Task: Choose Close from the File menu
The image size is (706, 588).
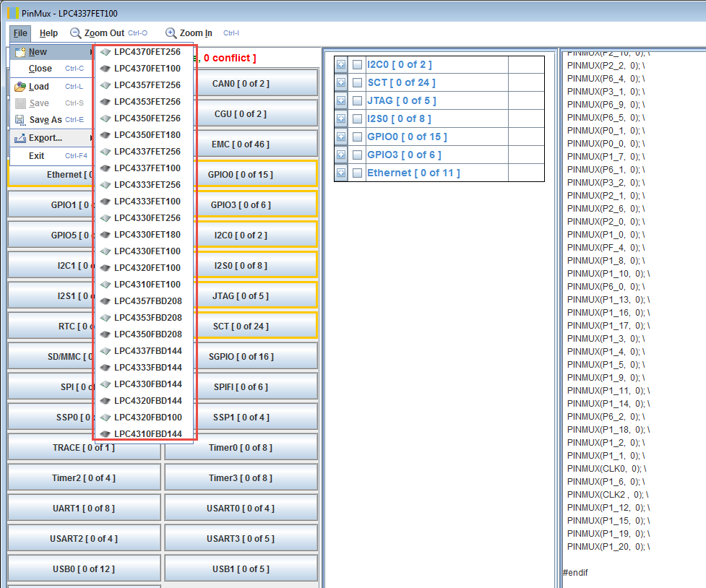Action: 52,69
